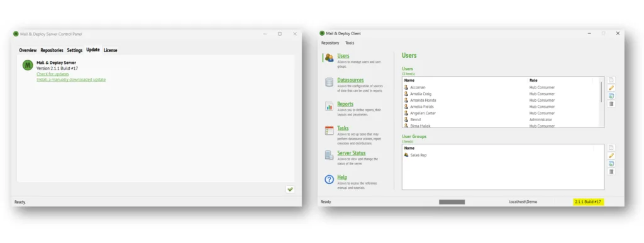Screen dimensions: 644x243
Task: Go to the Datasources link
Action: [x=350, y=80]
